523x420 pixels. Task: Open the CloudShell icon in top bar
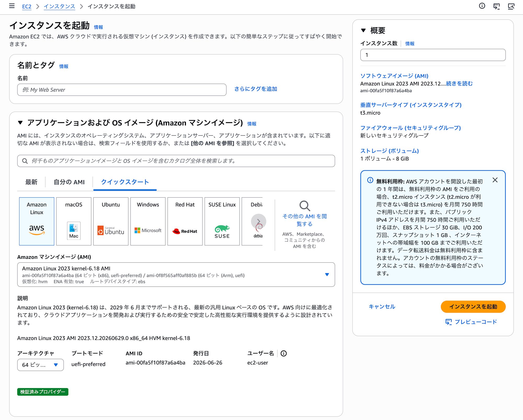[x=497, y=6]
